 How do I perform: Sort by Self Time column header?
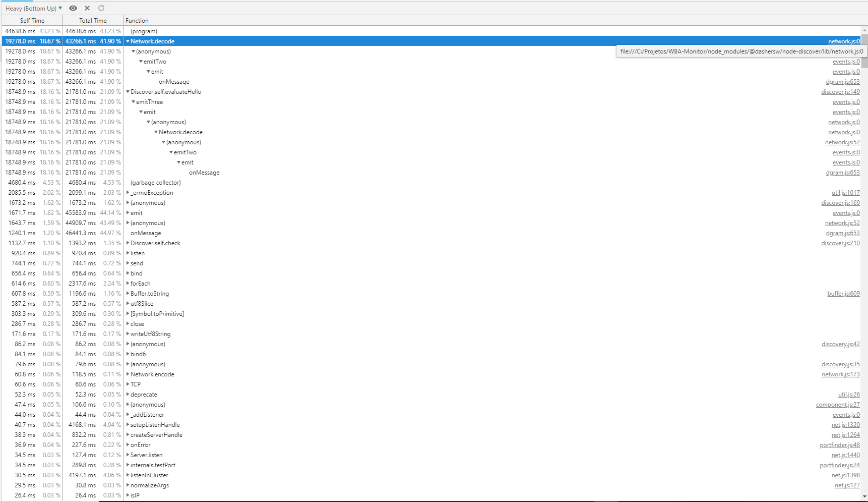point(32,21)
